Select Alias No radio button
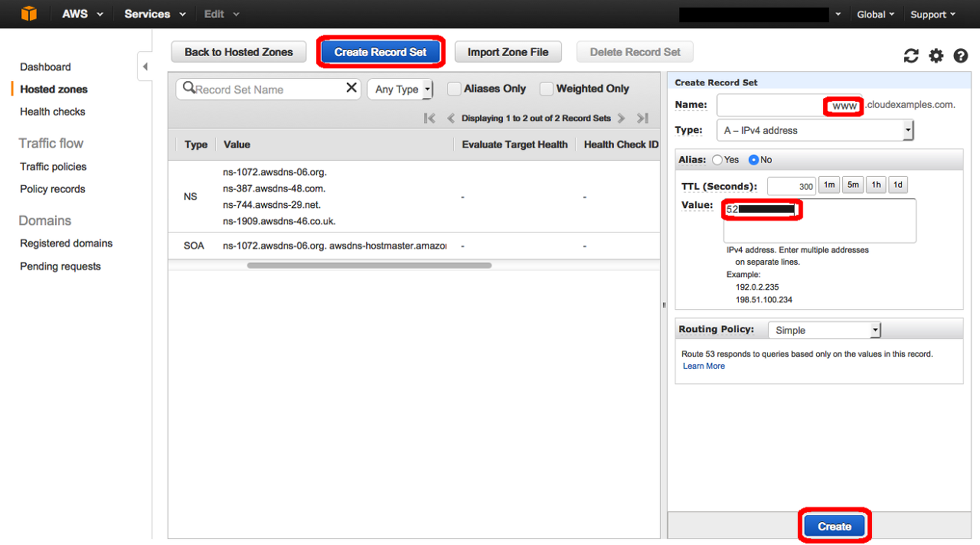The image size is (980, 545). pos(753,160)
